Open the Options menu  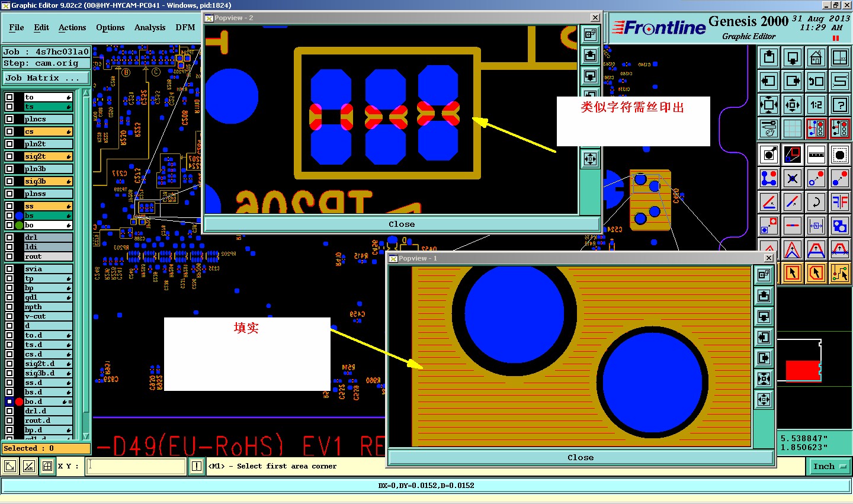(x=110, y=27)
